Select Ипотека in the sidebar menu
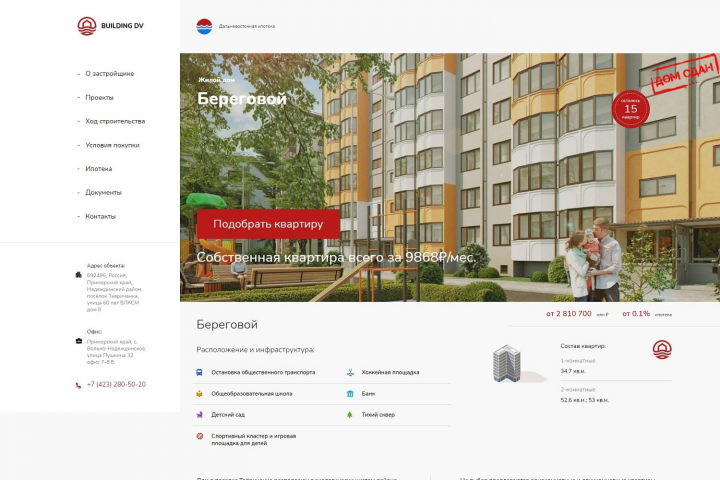This screenshot has width=720, height=480. pyautogui.click(x=99, y=169)
